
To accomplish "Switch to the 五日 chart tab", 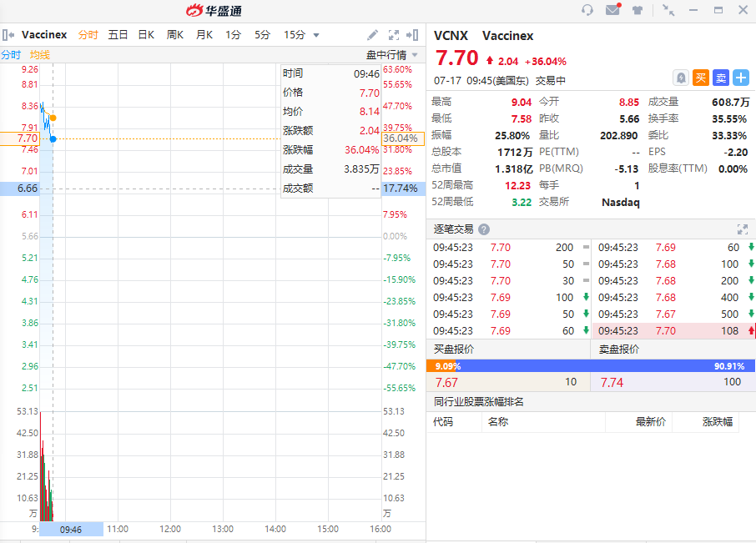I will (x=118, y=35).
